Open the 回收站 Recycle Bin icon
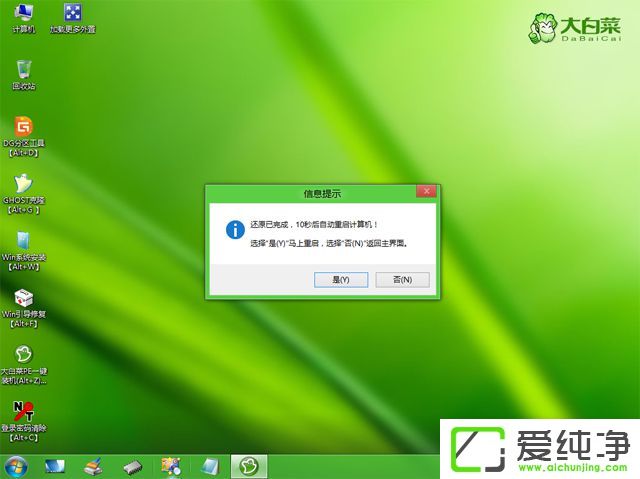Viewport: 640px width, 479px height. coord(22,70)
